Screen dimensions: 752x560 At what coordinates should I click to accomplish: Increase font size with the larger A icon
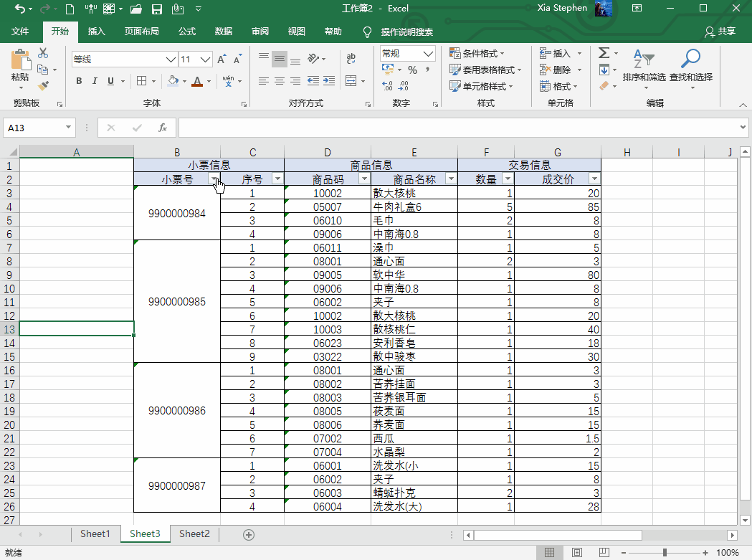(x=222, y=59)
